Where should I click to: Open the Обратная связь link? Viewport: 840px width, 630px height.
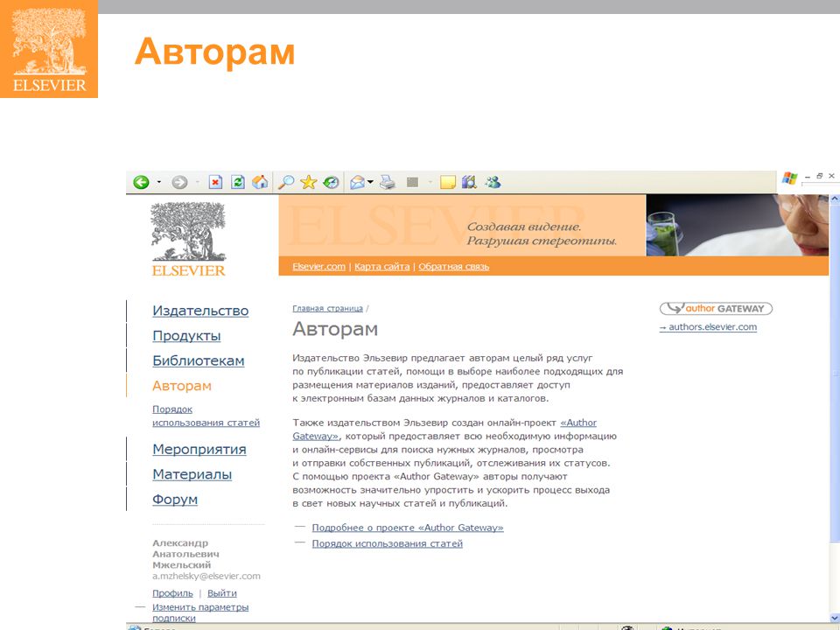coord(454,266)
